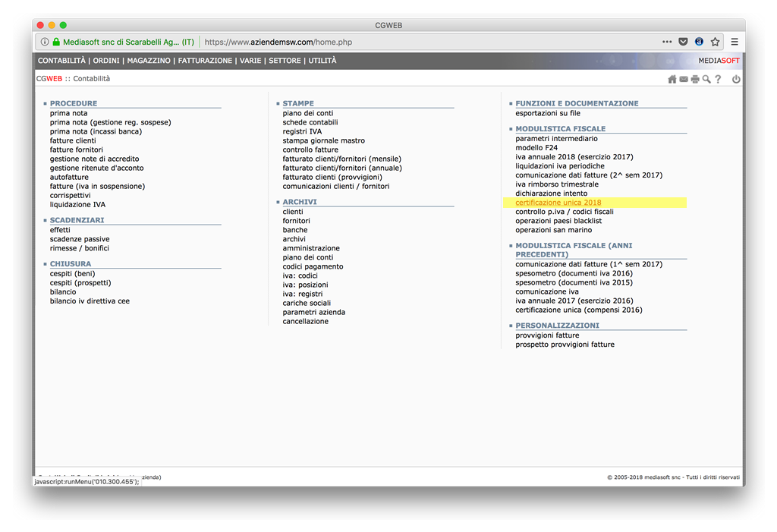Screen dimensions: 777x532
Task: Open the 'fornitori' archive
Action: pos(297,221)
